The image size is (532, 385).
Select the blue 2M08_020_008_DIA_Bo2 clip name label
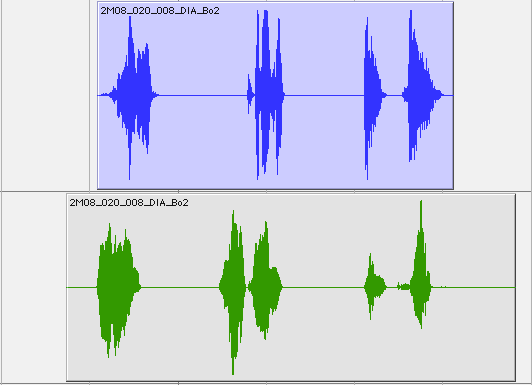pyautogui.click(x=160, y=11)
